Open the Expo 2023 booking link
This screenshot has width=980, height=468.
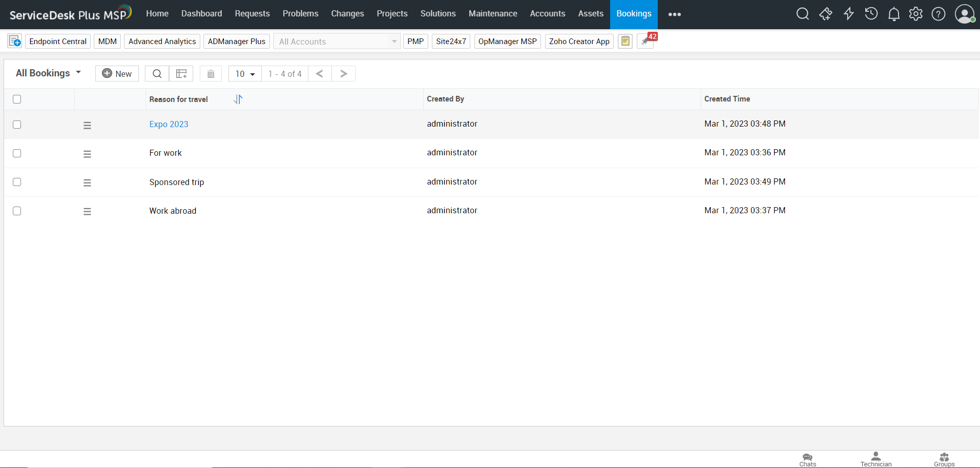click(x=169, y=124)
